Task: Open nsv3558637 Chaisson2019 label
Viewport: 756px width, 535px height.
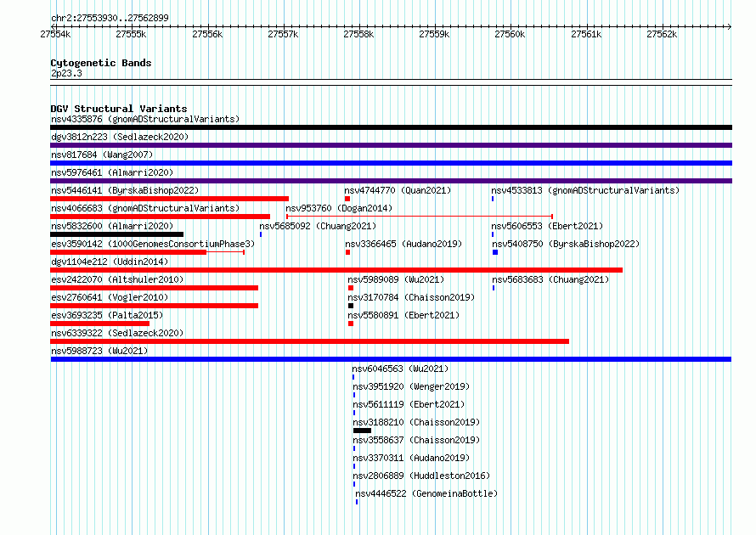Action: [x=416, y=440]
